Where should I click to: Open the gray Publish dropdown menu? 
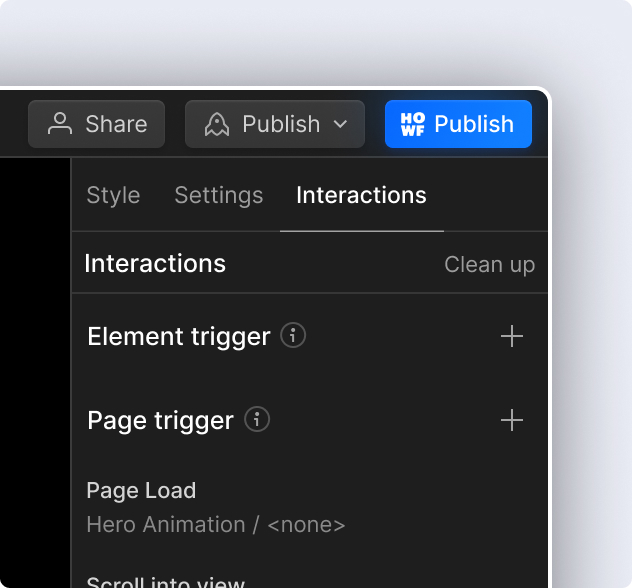(275, 124)
